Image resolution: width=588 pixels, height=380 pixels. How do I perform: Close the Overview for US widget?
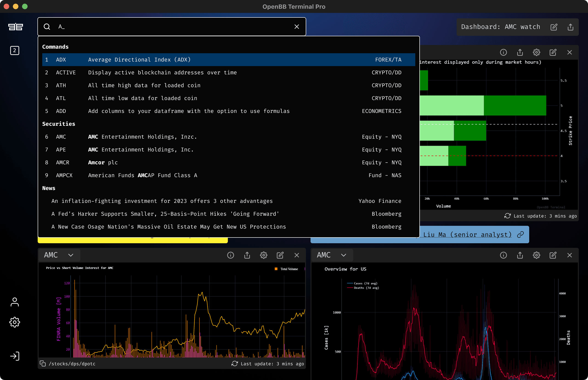coord(569,255)
